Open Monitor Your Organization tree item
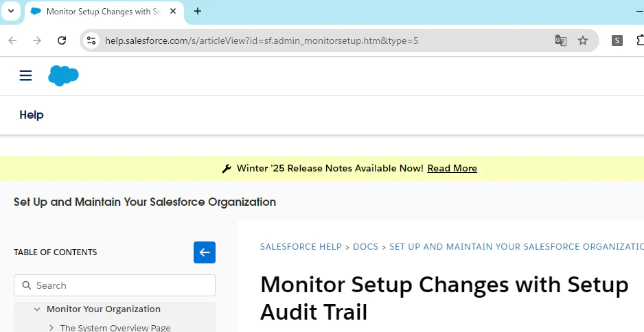 (104, 309)
